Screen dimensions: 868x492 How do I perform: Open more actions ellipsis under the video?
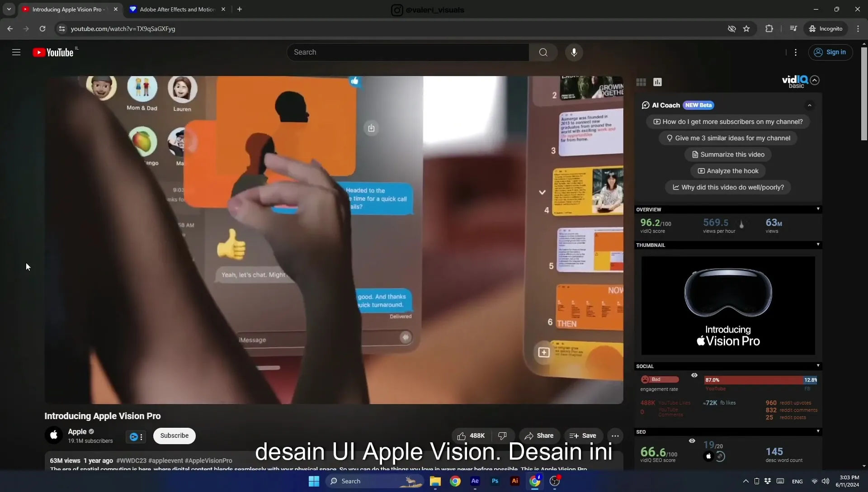[x=615, y=435]
